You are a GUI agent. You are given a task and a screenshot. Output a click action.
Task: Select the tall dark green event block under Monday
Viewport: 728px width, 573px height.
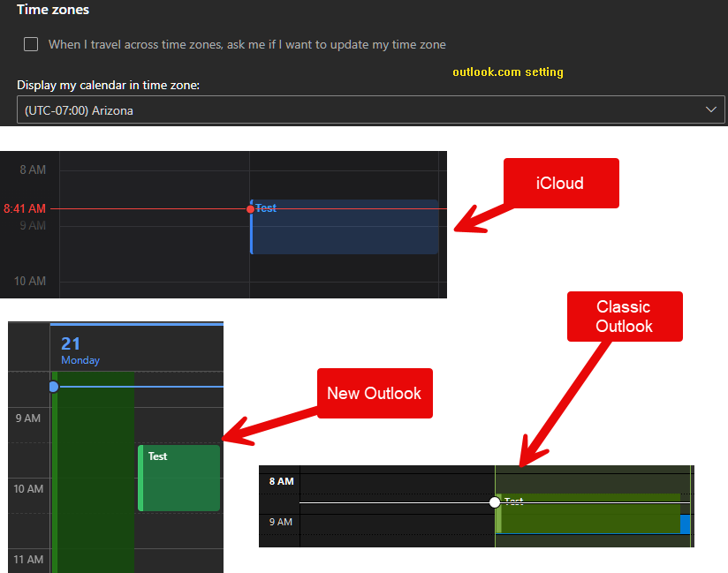coord(94,472)
